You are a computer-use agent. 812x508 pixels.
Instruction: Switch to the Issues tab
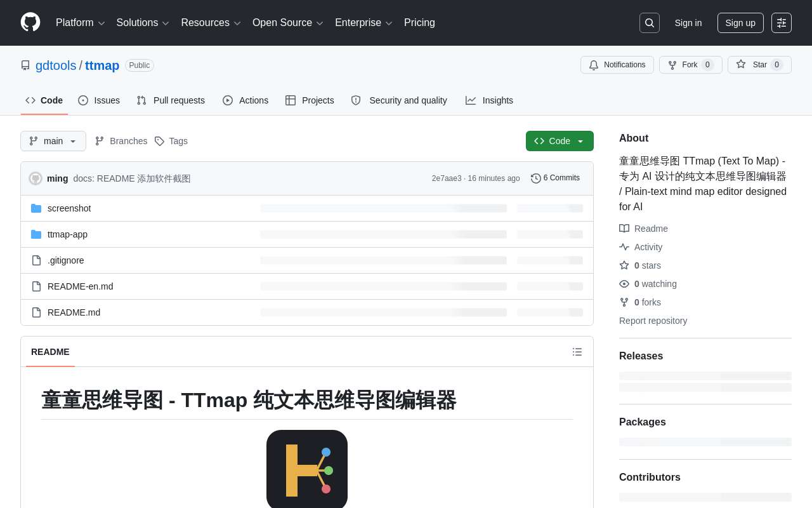[99, 100]
